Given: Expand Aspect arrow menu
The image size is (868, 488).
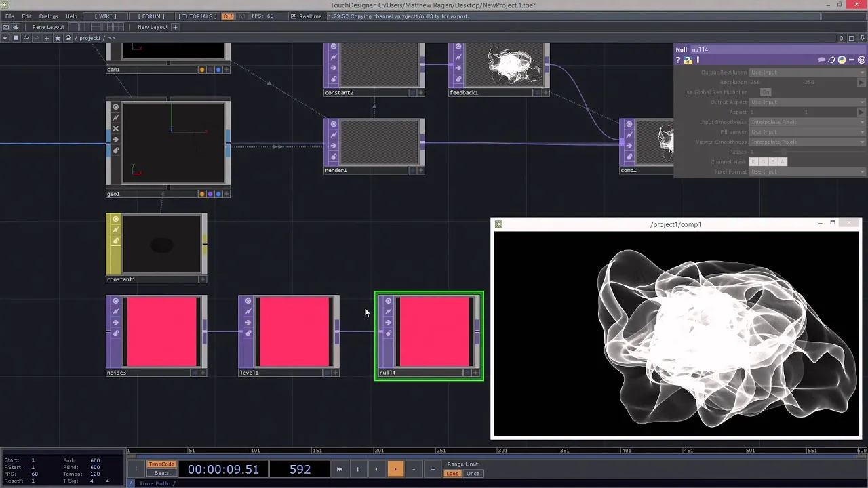Looking at the screenshot, I should coord(862,112).
